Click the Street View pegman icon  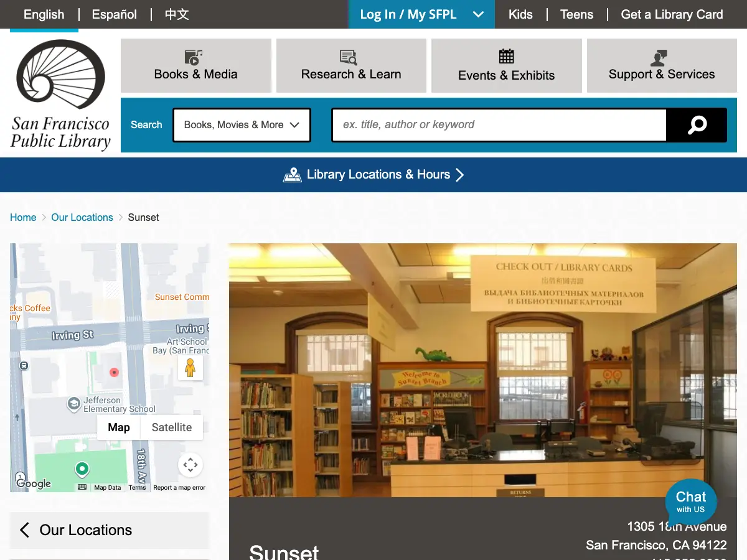pos(190,368)
